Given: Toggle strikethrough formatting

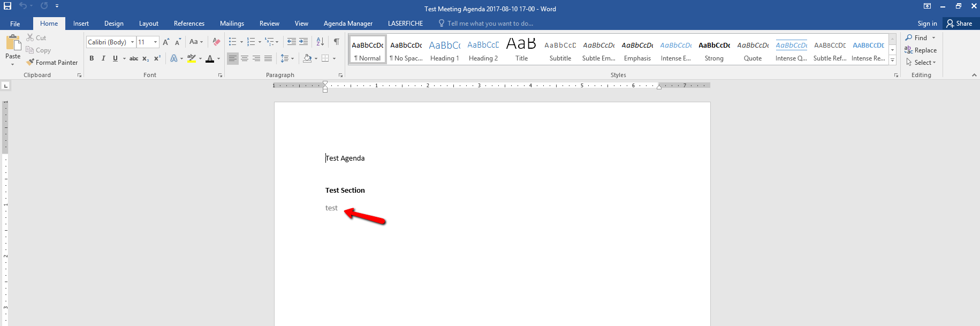Looking at the screenshot, I should (x=134, y=58).
